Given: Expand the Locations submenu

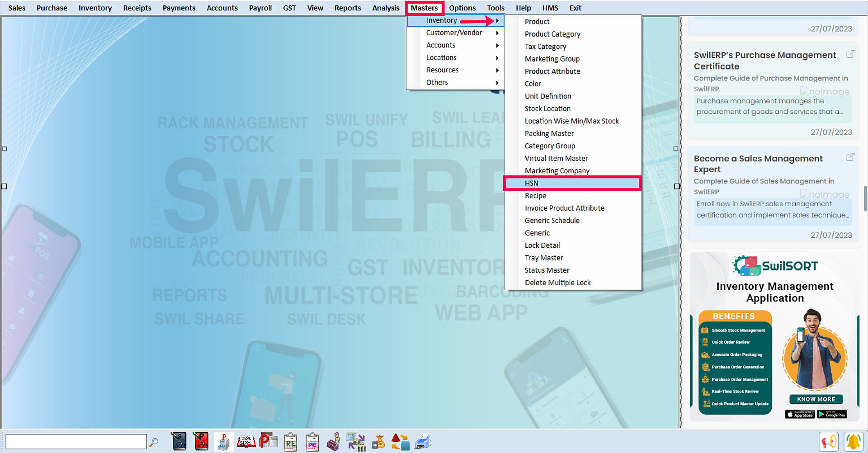Looking at the screenshot, I should (x=456, y=58).
